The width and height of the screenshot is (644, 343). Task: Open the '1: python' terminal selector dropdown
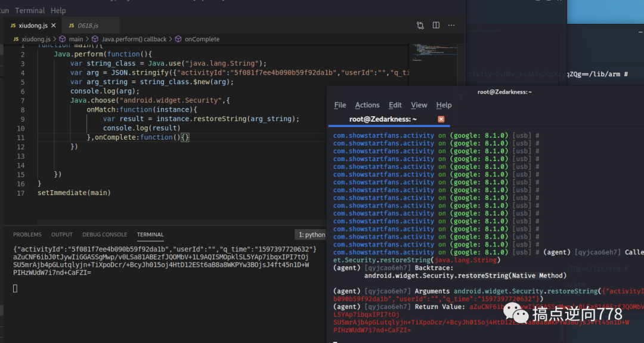[311, 234]
